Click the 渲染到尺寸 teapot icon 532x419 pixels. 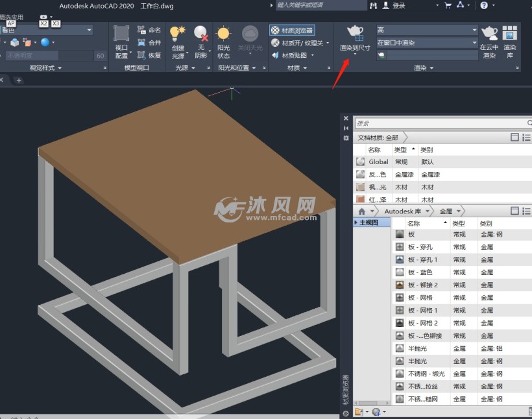[355, 33]
